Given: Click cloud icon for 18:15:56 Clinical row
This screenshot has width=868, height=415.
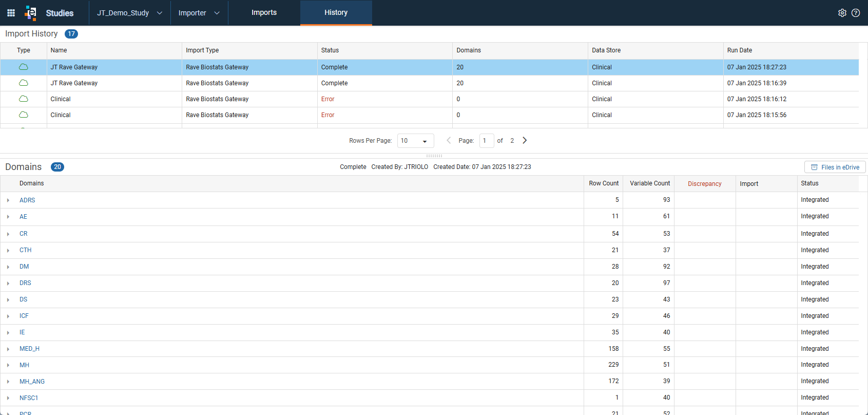Looking at the screenshot, I should click(24, 115).
